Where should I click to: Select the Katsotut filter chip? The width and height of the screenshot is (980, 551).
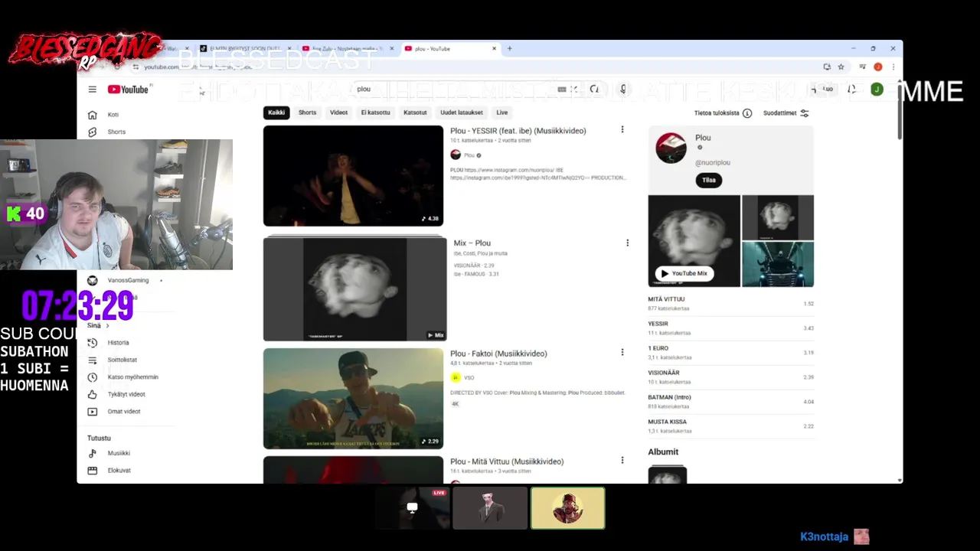[415, 112]
